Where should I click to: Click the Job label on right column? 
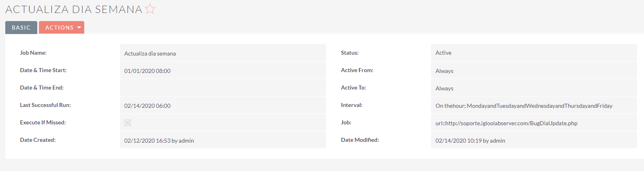(x=346, y=122)
